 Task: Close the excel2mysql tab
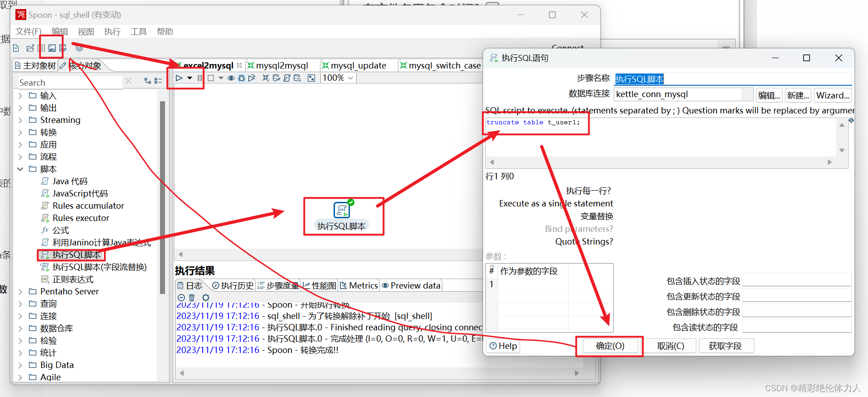(x=239, y=65)
